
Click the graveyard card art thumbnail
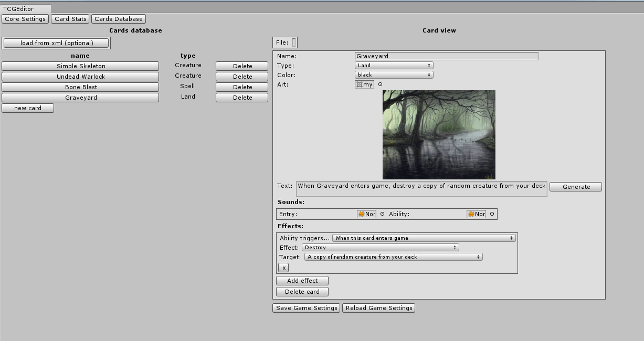pos(439,134)
